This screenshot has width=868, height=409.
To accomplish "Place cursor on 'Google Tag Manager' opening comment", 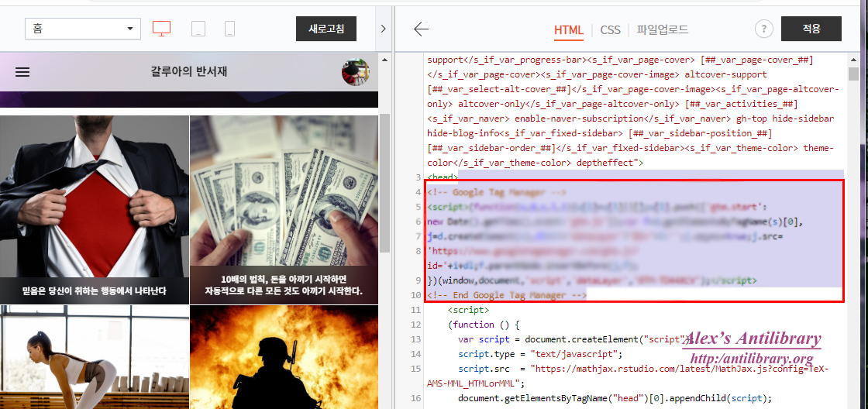I will pos(496,193).
